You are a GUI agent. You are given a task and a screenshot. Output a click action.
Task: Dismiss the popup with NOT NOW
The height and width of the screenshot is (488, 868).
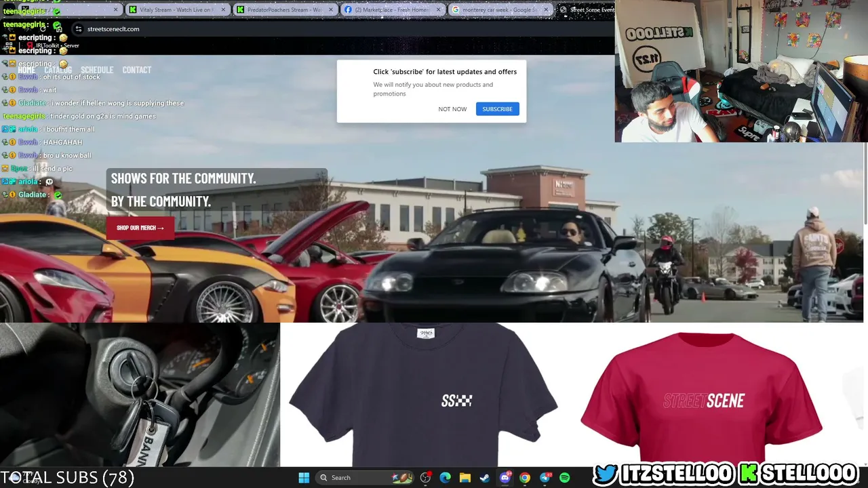(452, 109)
